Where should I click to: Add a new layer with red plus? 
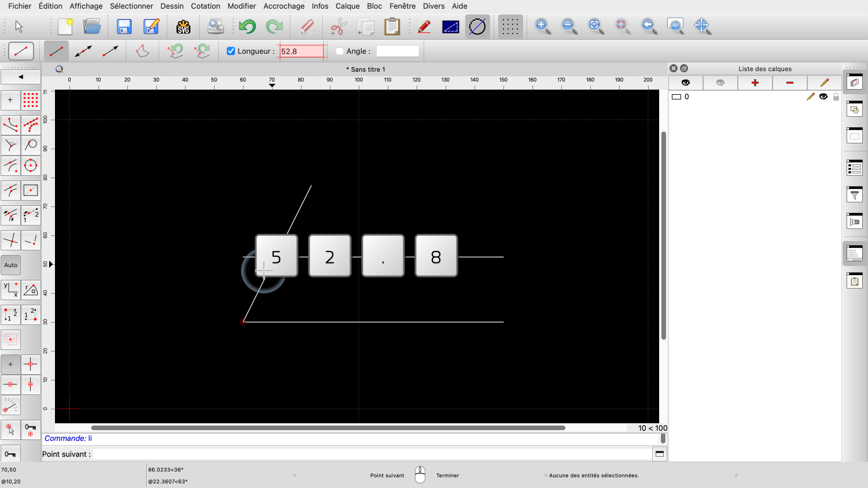coord(755,83)
